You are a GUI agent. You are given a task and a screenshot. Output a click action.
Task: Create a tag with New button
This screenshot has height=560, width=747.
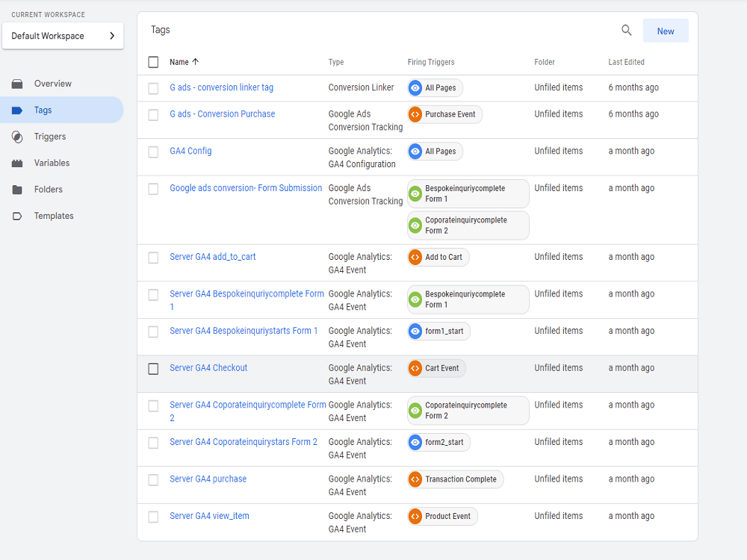point(666,31)
